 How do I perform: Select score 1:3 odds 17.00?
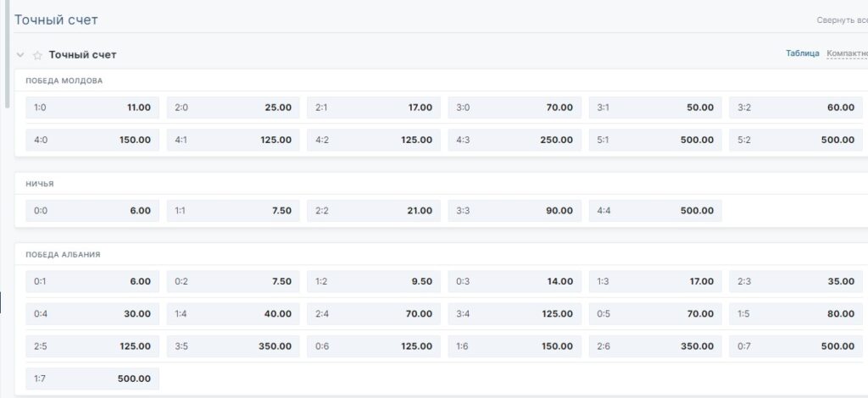[x=655, y=281]
